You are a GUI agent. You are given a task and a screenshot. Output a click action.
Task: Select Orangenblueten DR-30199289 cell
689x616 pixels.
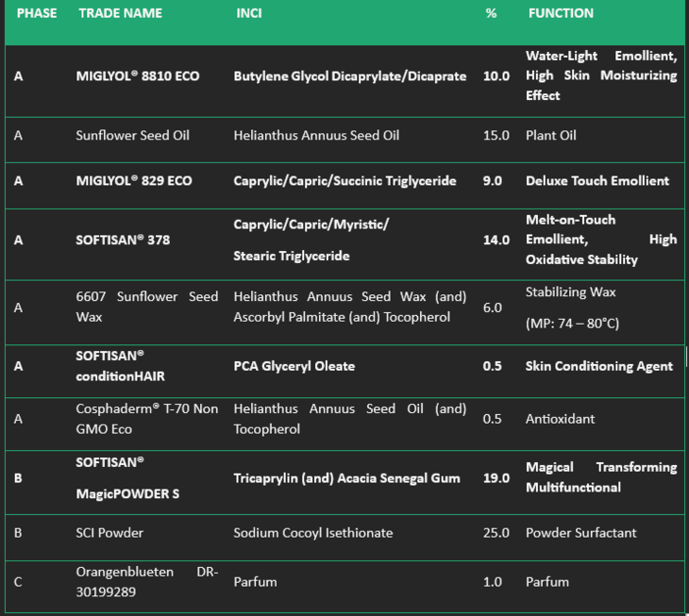tap(146, 582)
